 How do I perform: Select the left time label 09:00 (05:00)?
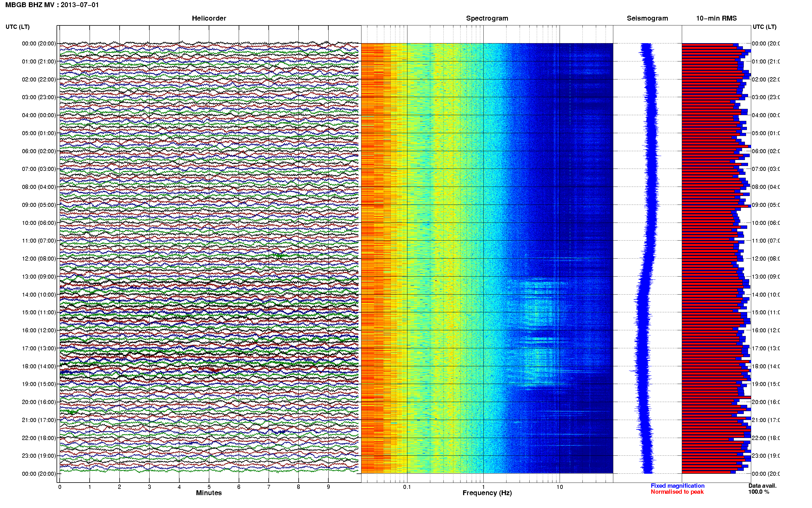tap(39, 205)
